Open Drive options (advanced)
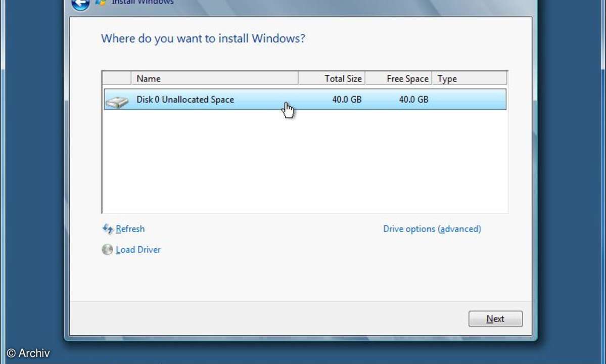The height and width of the screenshot is (364, 606). (432, 229)
